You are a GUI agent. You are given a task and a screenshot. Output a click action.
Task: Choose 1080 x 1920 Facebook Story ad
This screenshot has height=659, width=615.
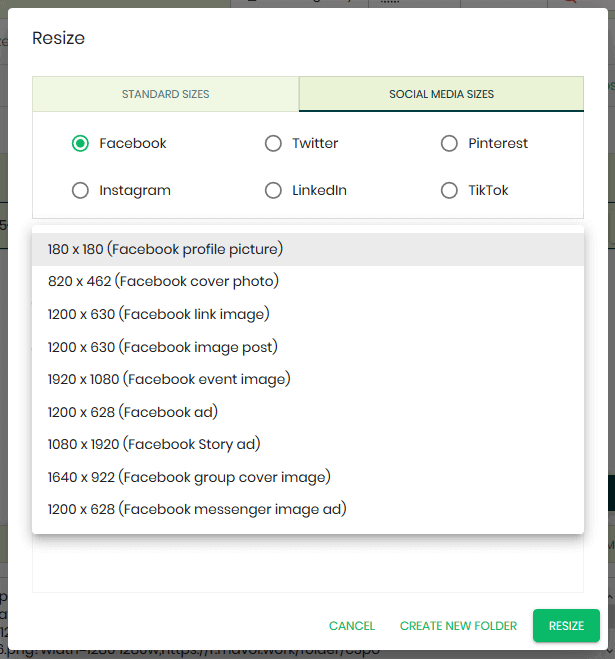pos(308,445)
